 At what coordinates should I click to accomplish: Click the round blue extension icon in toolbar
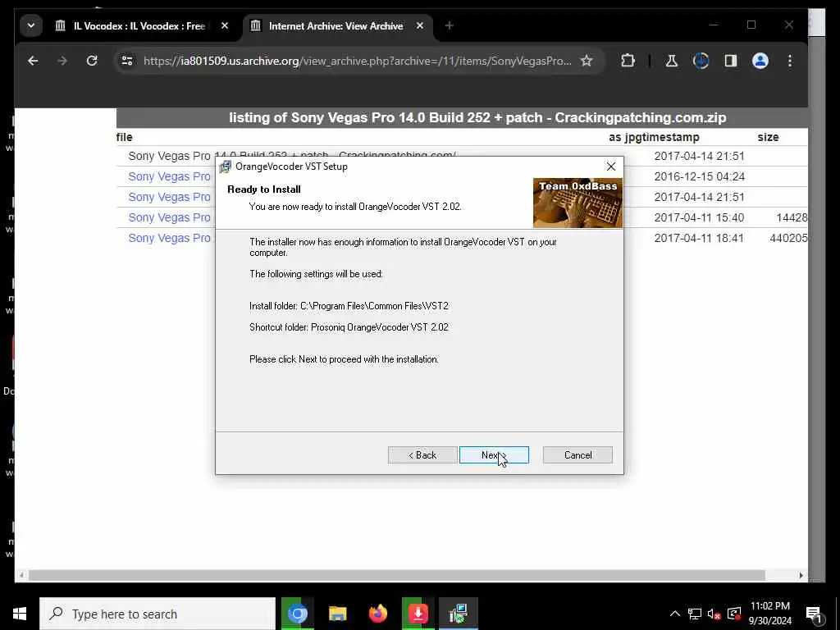pyautogui.click(x=701, y=61)
